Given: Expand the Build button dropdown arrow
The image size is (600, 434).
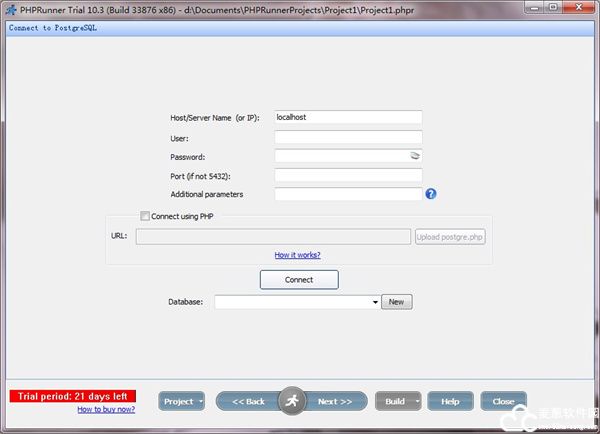Looking at the screenshot, I should pos(417,401).
